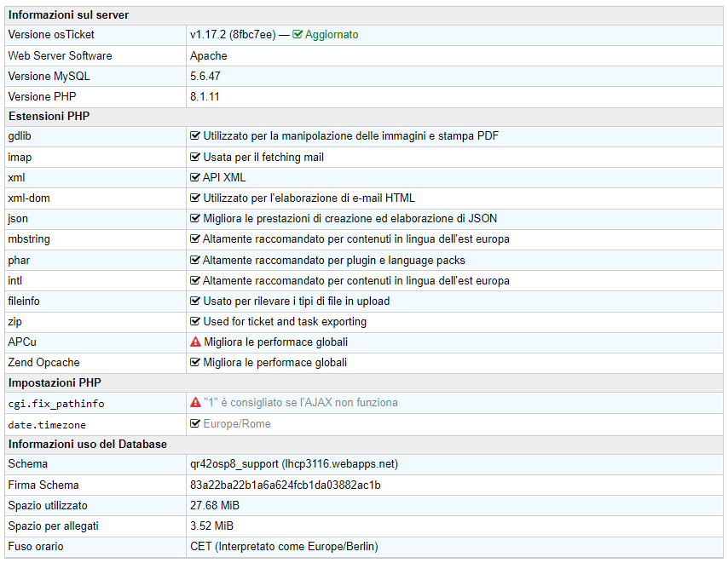
Task: Click the APCu red warning triangle icon
Action: (195, 342)
